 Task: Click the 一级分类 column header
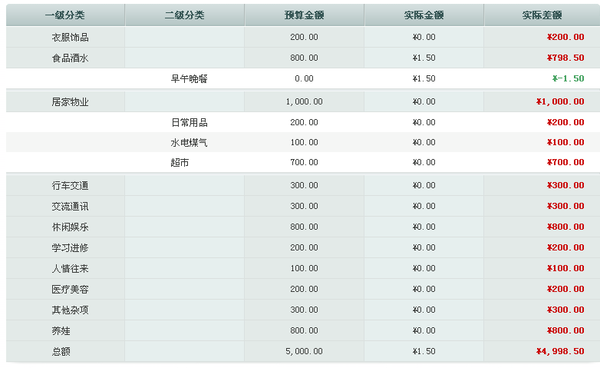click(x=65, y=15)
